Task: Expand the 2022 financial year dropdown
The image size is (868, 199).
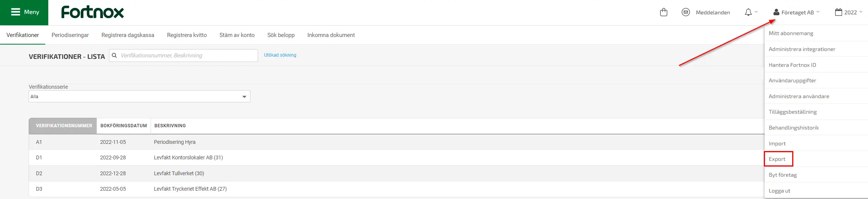Action: (x=861, y=12)
